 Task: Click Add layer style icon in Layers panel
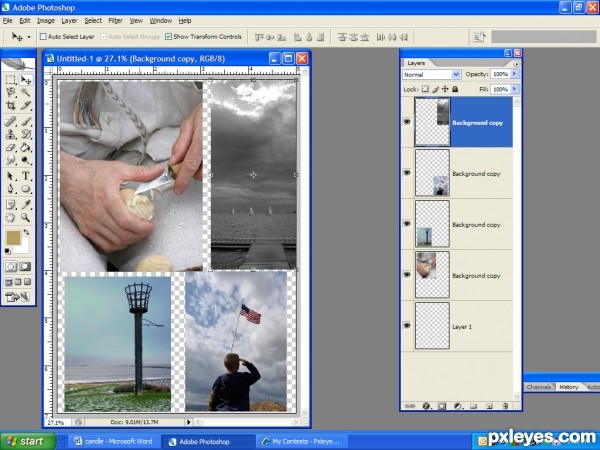coord(426,406)
